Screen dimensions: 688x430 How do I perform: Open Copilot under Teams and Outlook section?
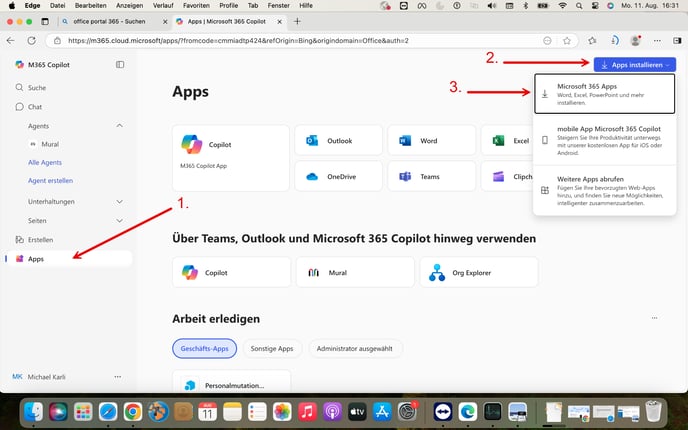click(x=231, y=272)
